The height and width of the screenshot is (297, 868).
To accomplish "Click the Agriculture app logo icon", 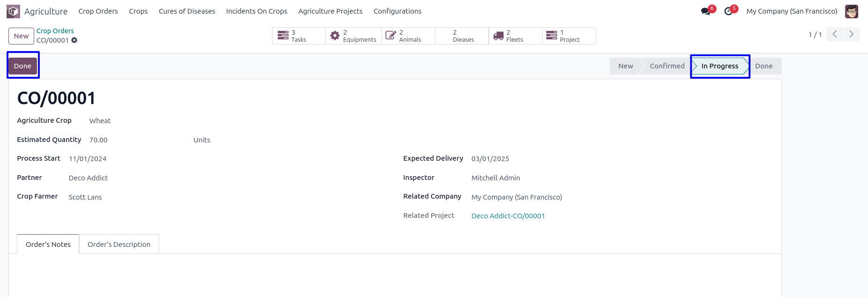I will tap(13, 11).
